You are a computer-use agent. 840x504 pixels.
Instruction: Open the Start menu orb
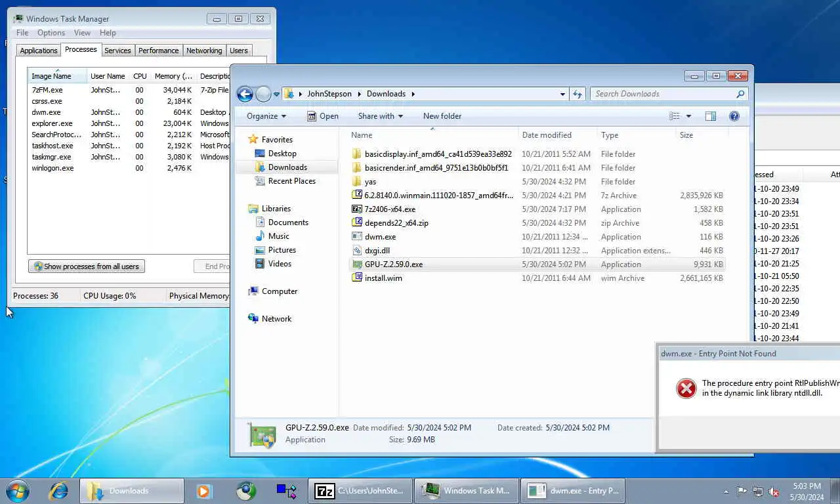coord(17,491)
